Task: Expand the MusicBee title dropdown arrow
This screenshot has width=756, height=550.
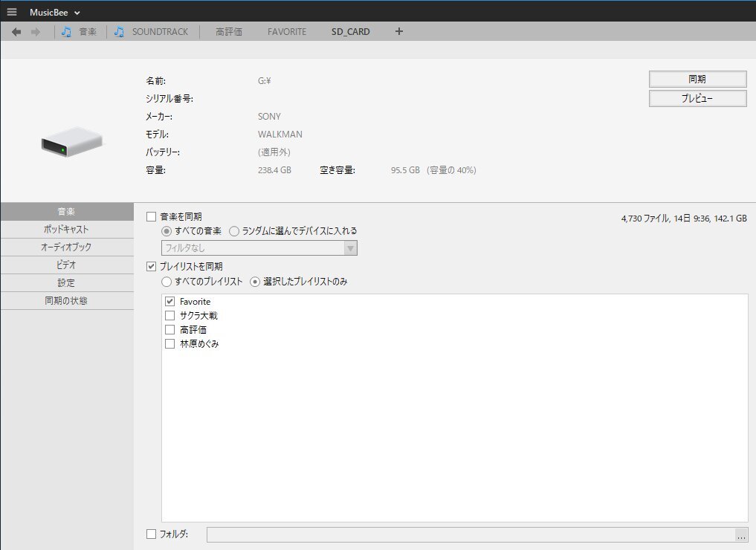Action: coord(78,13)
